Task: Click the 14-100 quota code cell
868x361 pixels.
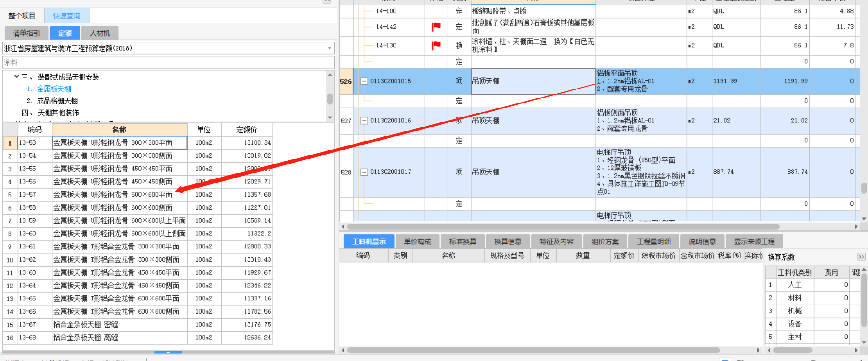Action: click(386, 11)
